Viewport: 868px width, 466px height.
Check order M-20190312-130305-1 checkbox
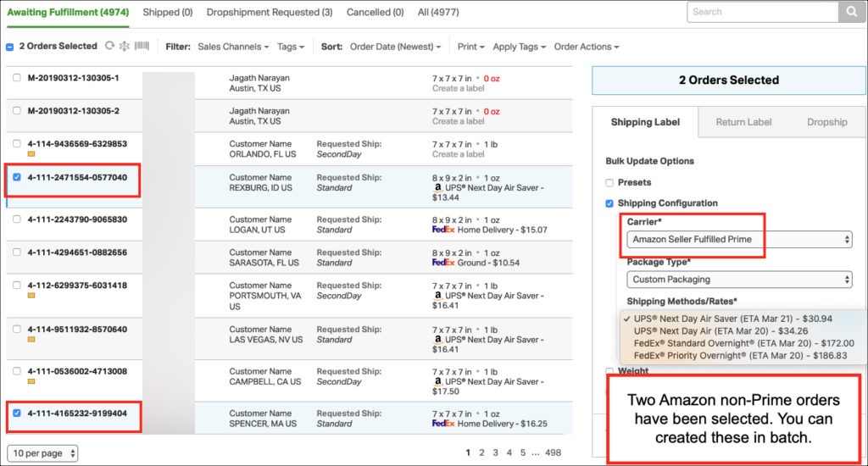tap(17, 77)
